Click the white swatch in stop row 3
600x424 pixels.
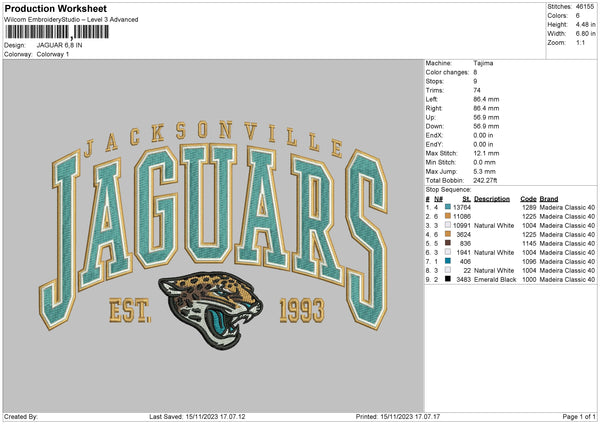click(448, 225)
